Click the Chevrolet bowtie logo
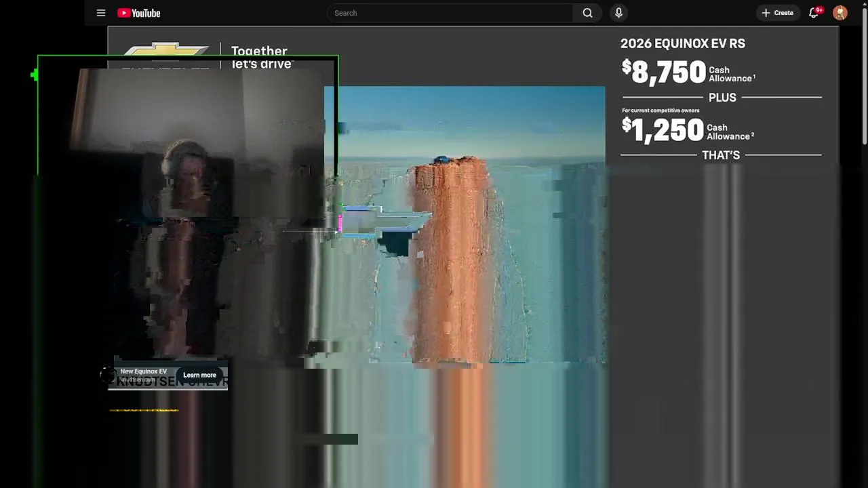Image resolution: width=868 pixels, height=488 pixels. point(166,51)
